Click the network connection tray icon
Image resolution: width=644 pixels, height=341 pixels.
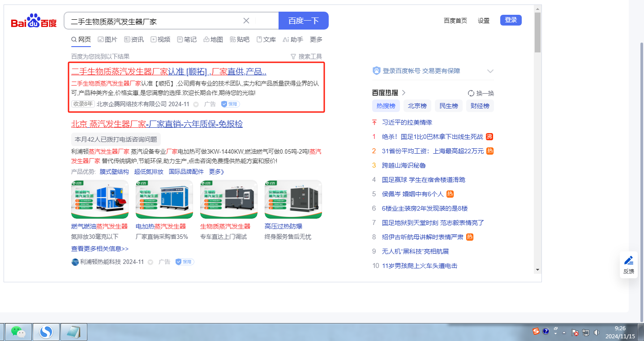click(x=585, y=333)
